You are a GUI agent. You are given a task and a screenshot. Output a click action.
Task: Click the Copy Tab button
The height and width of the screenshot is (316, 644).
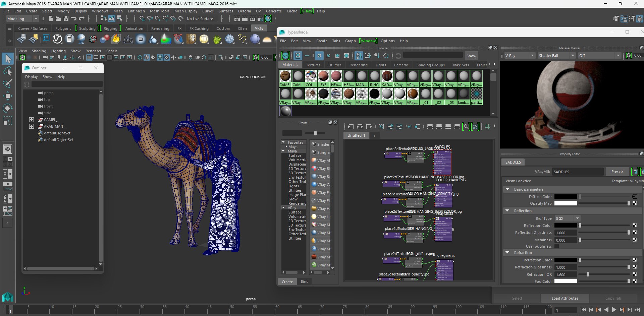tap(613, 298)
